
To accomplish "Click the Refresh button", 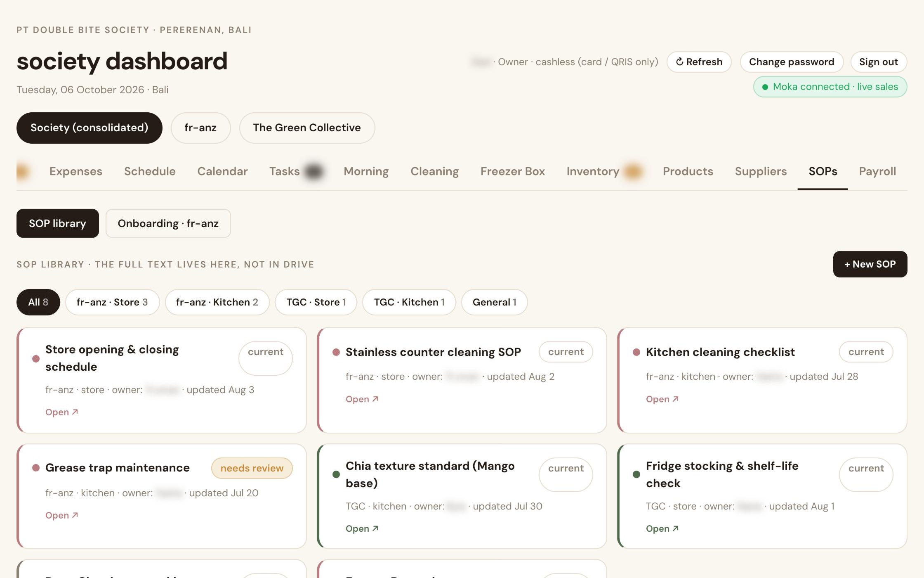I will tap(699, 62).
